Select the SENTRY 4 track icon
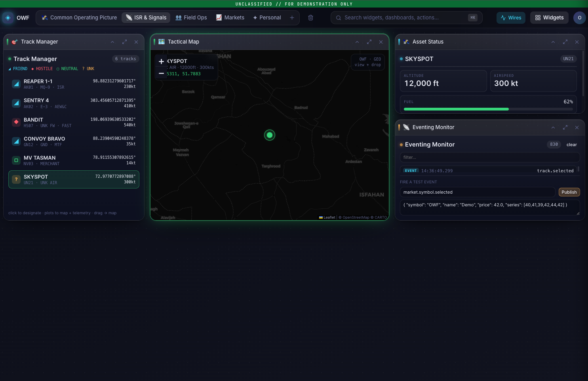The height and width of the screenshot is (381, 588). 16,103
